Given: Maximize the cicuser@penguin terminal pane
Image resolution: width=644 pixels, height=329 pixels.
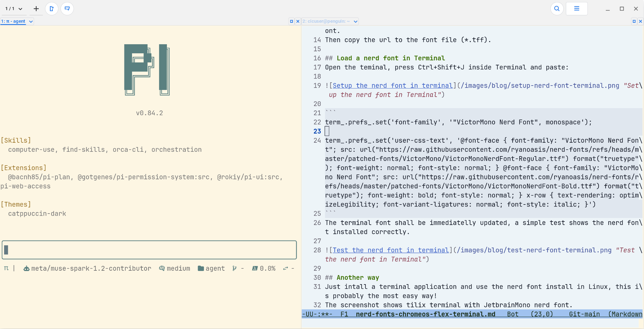Looking at the screenshot, I should pos(634,21).
